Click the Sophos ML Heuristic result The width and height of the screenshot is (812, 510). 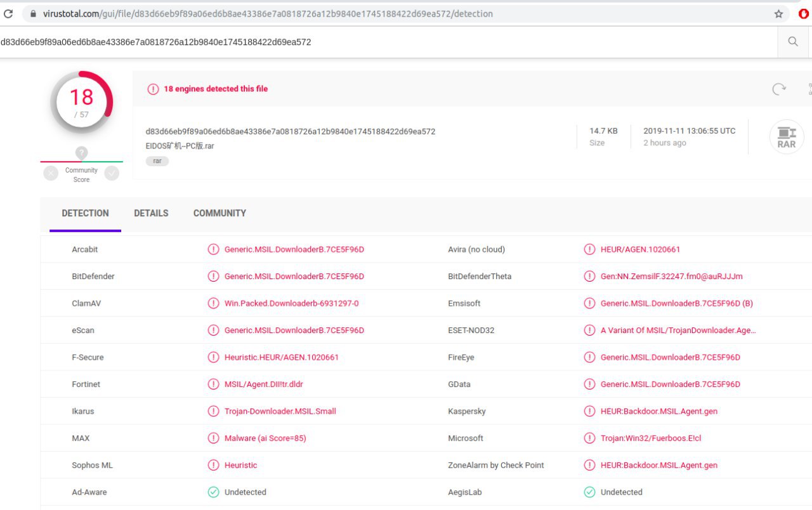tap(241, 465)
